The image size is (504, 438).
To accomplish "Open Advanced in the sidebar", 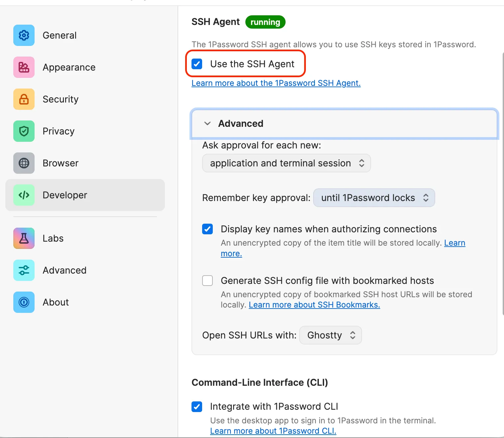I will coord(85,270).
